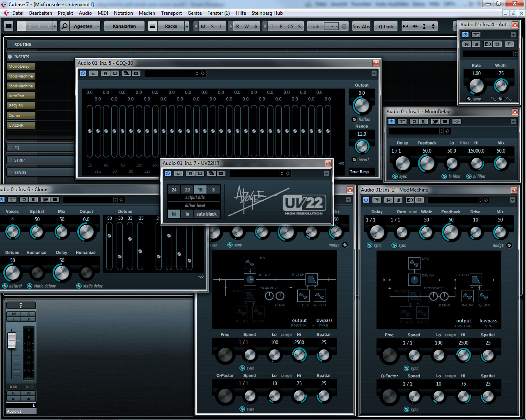
Task: Toggle the flatten switch in GEQ-30
Action: pyautogui.click(x=354, y=119)
